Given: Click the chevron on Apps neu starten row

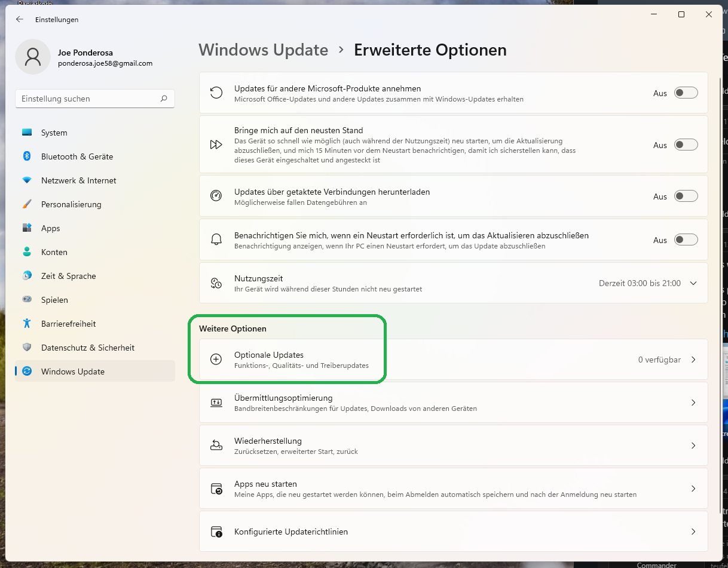Looking at the screenshot, I should 693,489.
